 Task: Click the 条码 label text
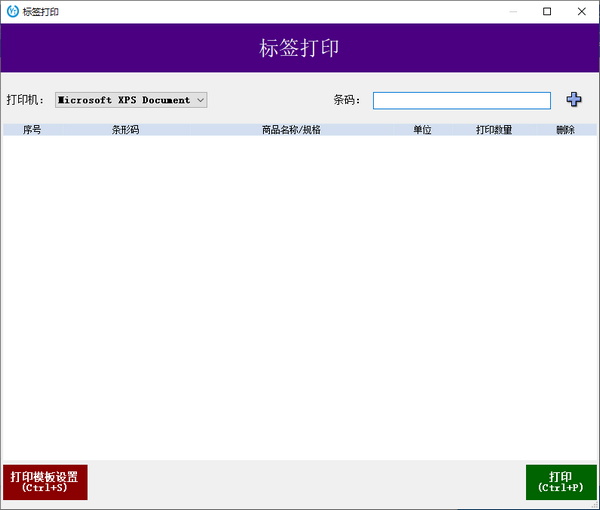[346, 100]
